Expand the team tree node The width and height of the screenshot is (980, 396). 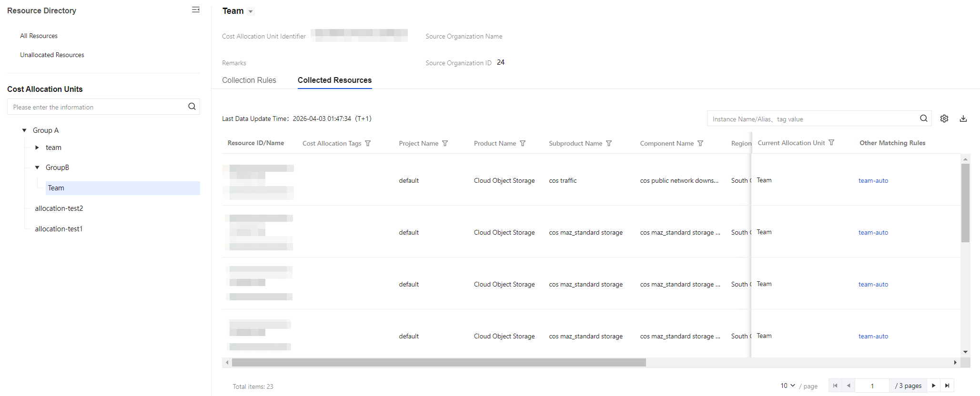pos(37,148)
